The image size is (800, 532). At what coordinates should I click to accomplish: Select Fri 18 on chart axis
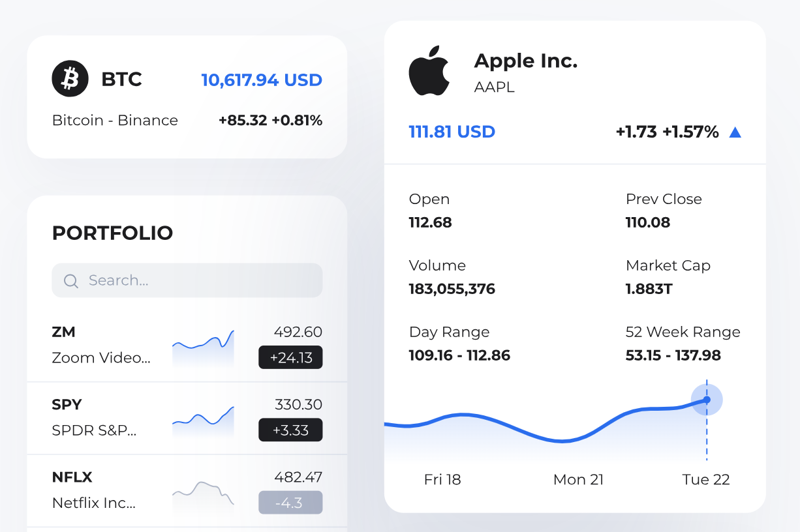(442, 480)
